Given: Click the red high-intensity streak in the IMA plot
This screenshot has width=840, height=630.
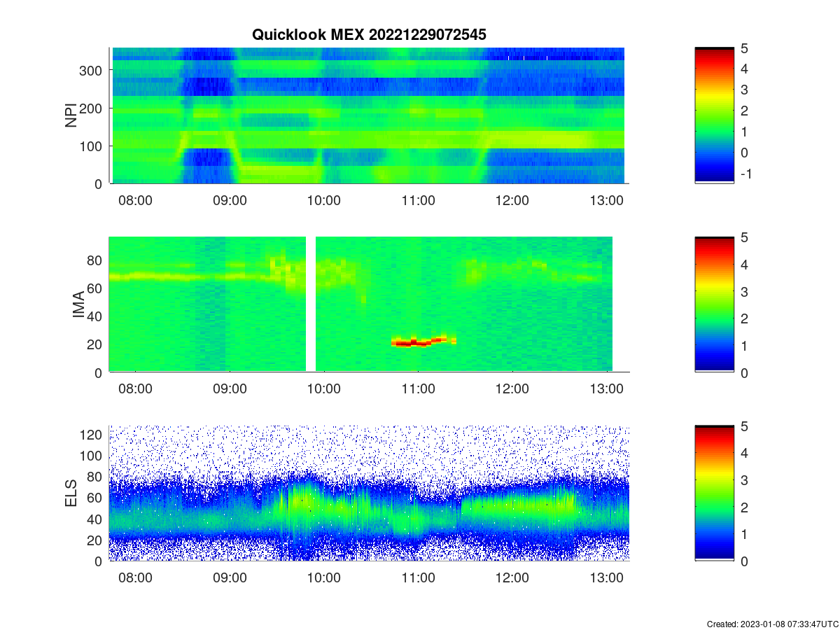Looking at the screenshot, I should click(x=423, y=341).
